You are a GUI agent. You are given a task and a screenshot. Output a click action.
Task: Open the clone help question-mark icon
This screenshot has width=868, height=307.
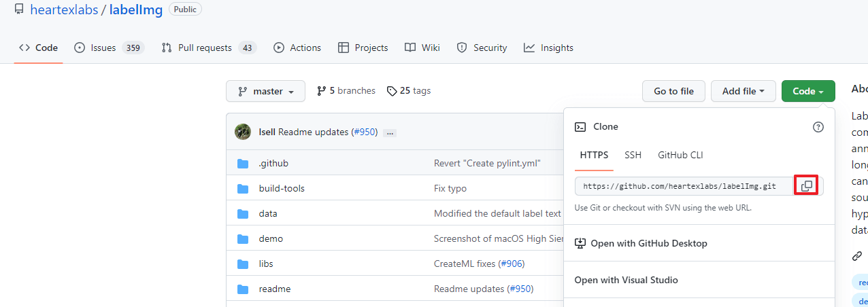[818, 127]
